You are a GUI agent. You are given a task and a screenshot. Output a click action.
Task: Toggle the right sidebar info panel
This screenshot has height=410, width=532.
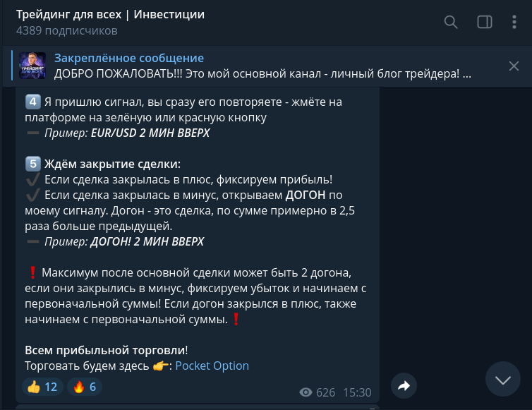[485, 23]
